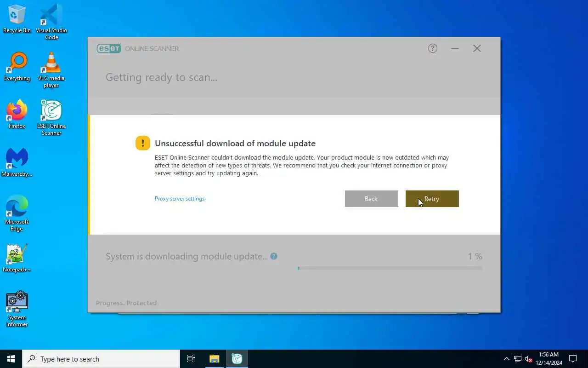Select Malwarebytes desktop icon
Image resolution: width=588 pixels, height=368 pixels.
[17, 162]
